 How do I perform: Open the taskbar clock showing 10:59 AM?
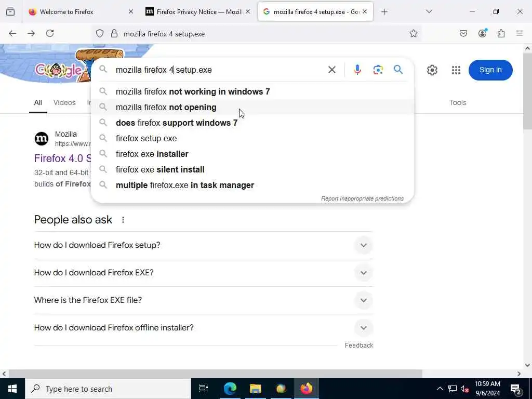(487, 389)
